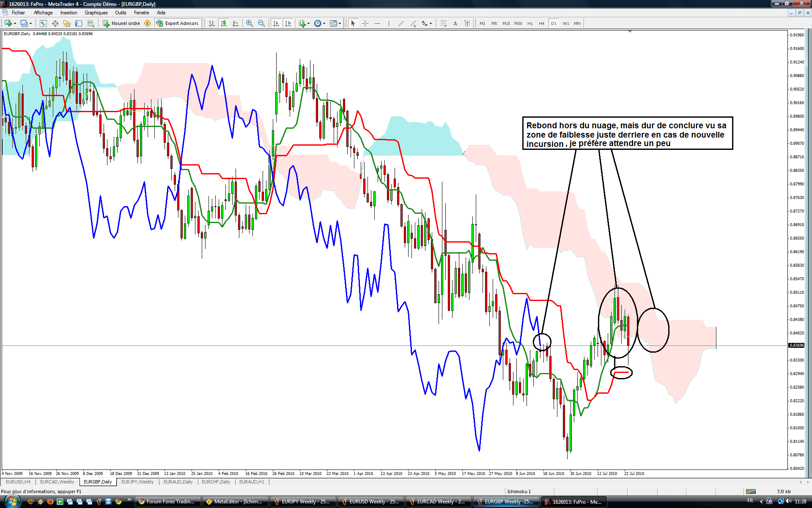Click the zoom in magnifier icon
The width and height of the screenshot is (812, 508).
click(x=250, y=23)
